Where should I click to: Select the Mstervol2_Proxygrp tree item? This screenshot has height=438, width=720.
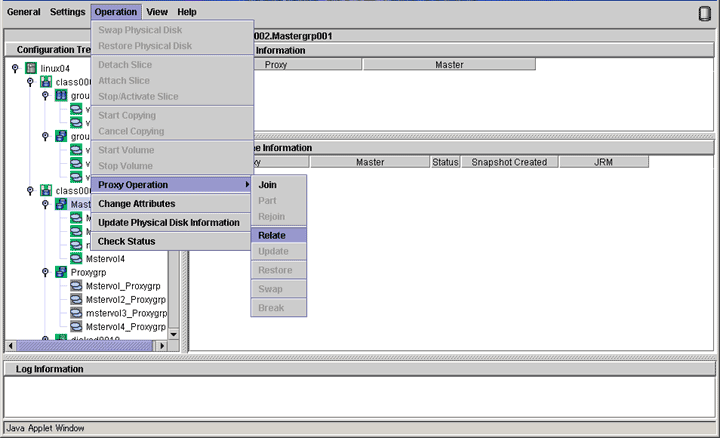pyautogui.click(x=125, y=299)
